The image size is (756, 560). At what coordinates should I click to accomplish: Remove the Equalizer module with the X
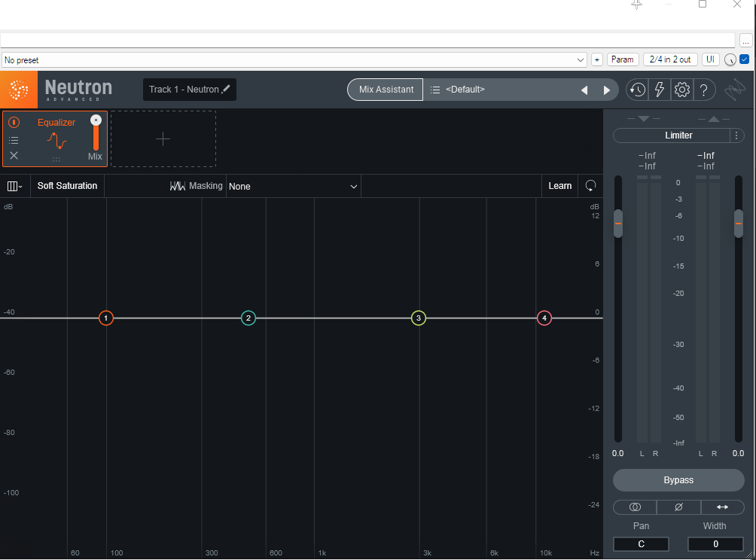(14, 155)
